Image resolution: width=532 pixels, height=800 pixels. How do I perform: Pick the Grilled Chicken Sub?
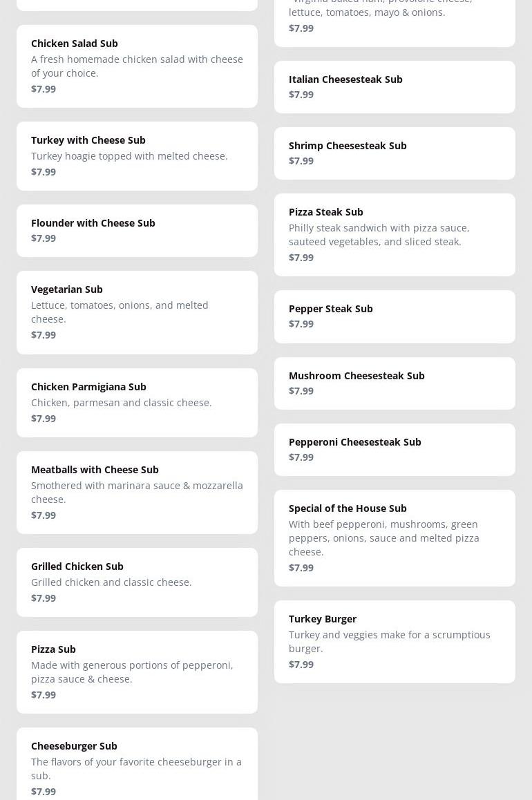[137, 582]
